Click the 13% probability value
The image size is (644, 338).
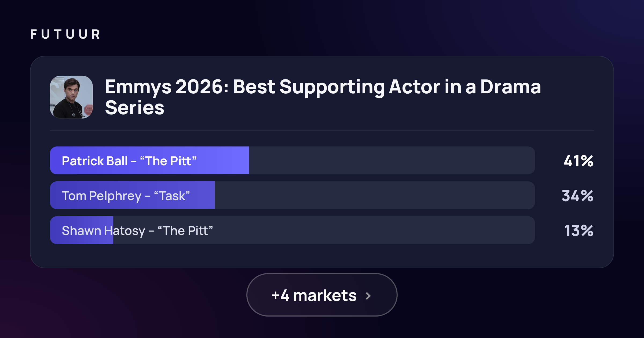tap(579, 231)
